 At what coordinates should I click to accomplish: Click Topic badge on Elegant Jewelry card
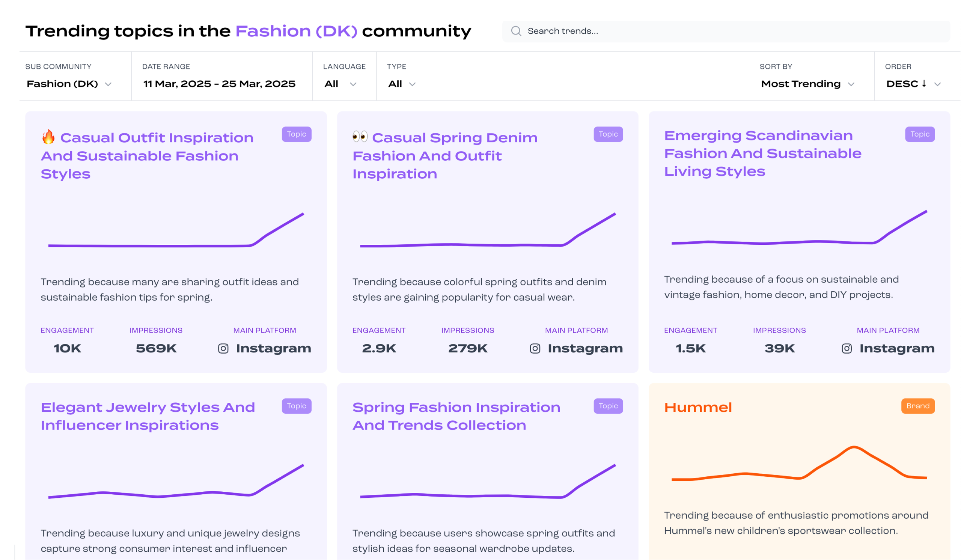[x=296, y=406]
